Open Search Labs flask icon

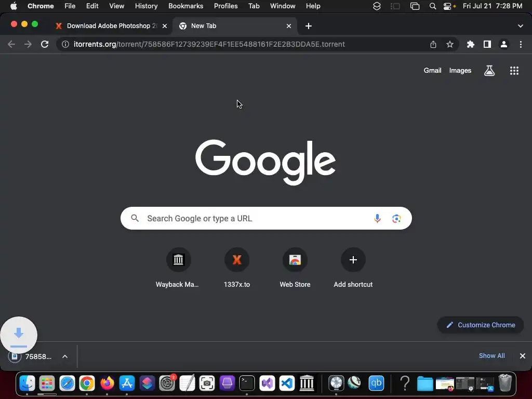coord(489,71)
